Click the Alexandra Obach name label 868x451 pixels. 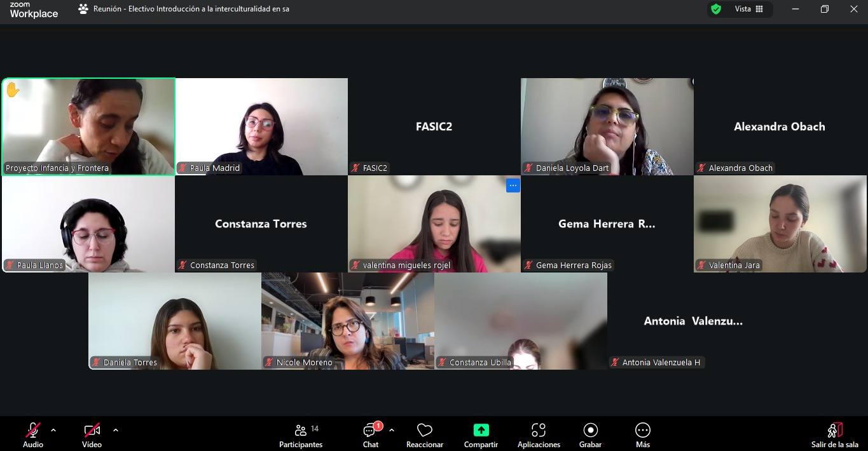click(741, 168)
